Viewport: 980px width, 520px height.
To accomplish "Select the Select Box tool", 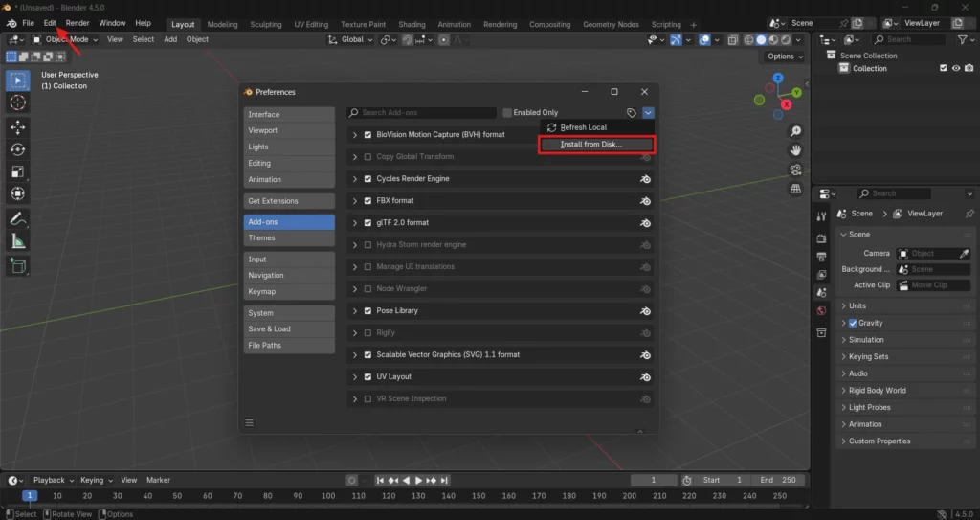I will coord(17,80).
